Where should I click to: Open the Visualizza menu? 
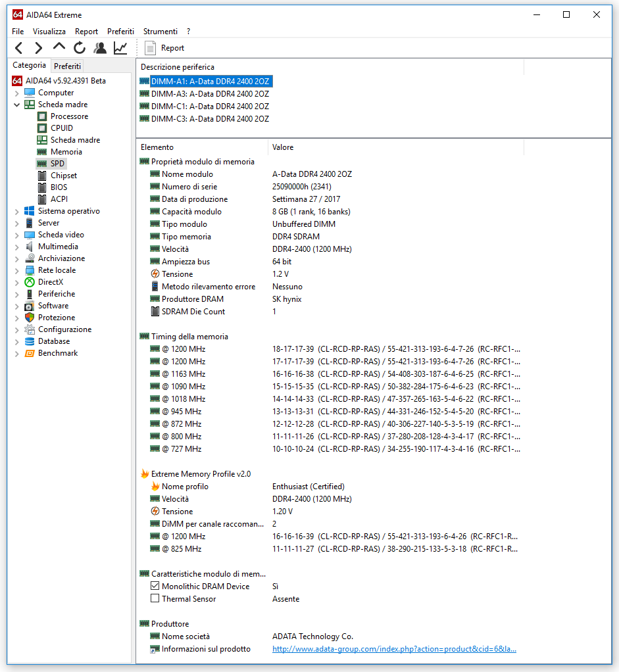click(49, 32)
